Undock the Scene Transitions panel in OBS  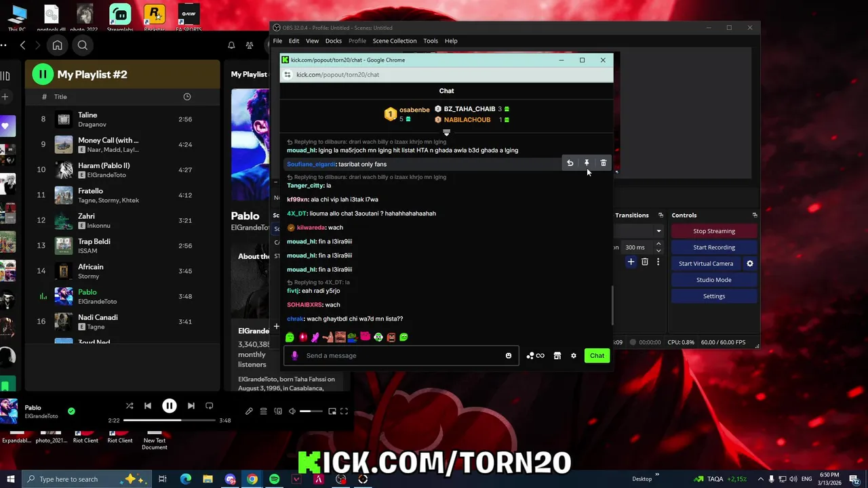660,215
